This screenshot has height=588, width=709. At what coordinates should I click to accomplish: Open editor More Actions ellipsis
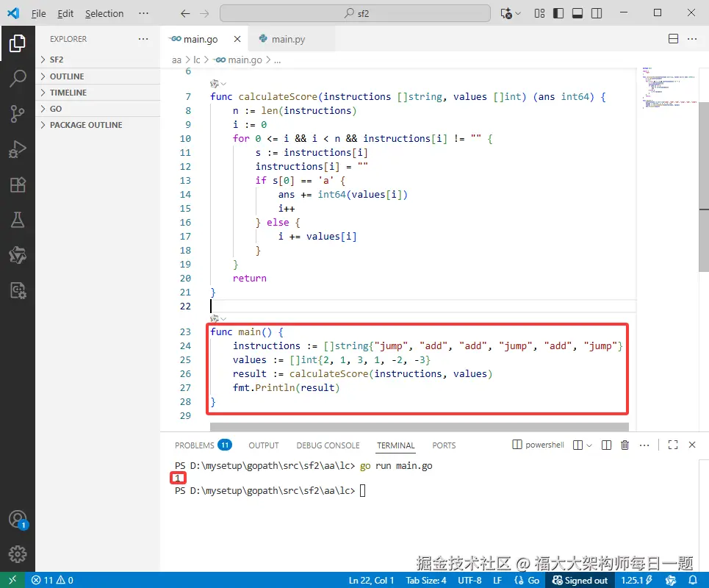point(692,39)
